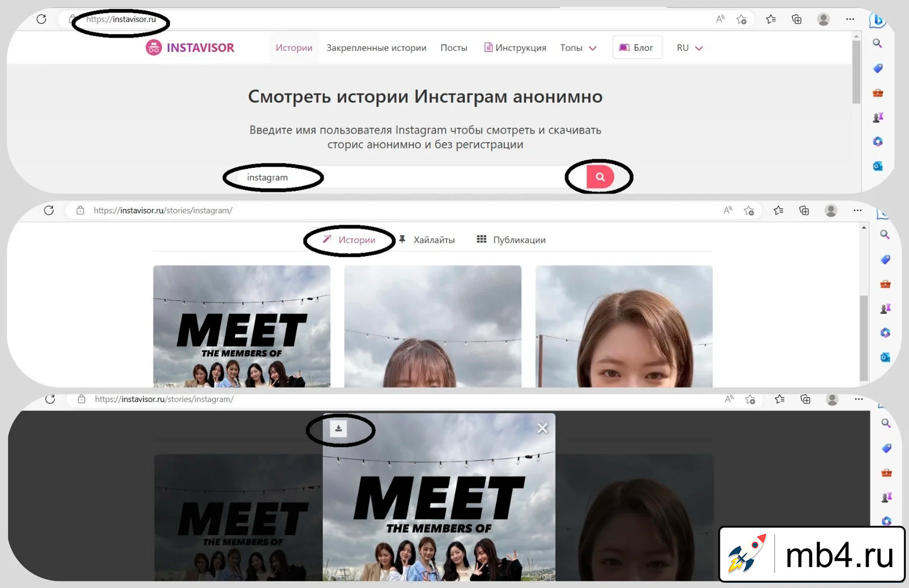Click the INSTAVISOR logo in the site header

(190, 48)
